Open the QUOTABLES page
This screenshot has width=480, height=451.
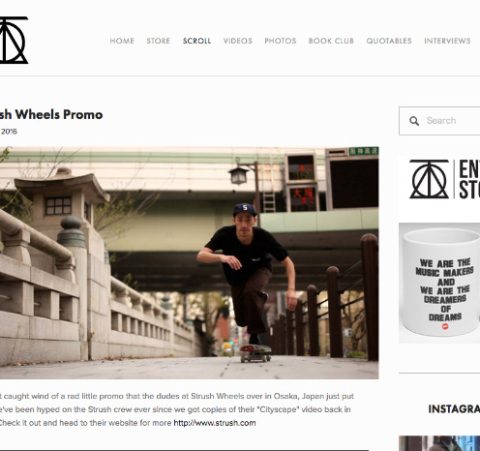(x=389, y=41)
